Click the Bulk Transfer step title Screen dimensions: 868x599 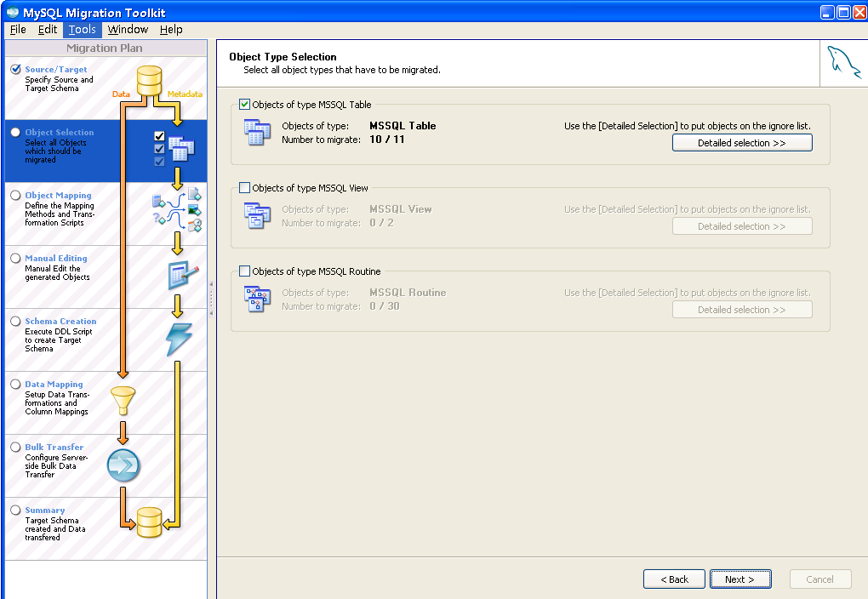(x=54, y=447)
